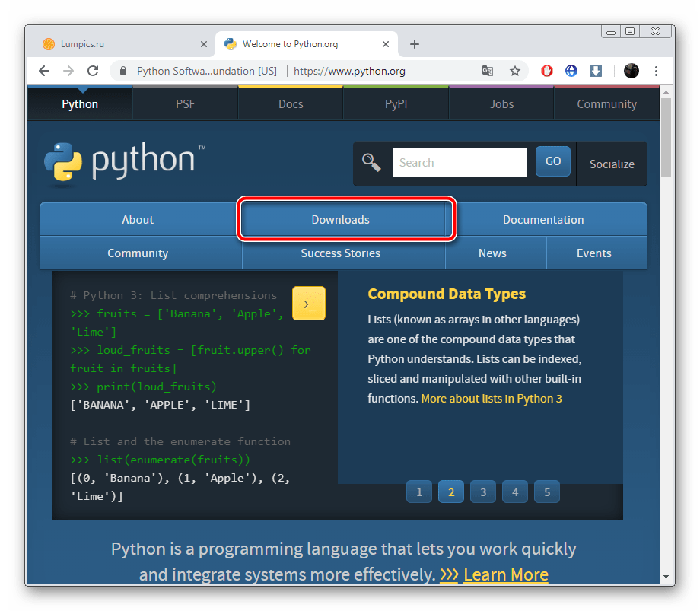This screenshot has height=611, width=700.
Task: Select slide 4 in the carousel
Action: pyautogui.click(x=515, y=492)
